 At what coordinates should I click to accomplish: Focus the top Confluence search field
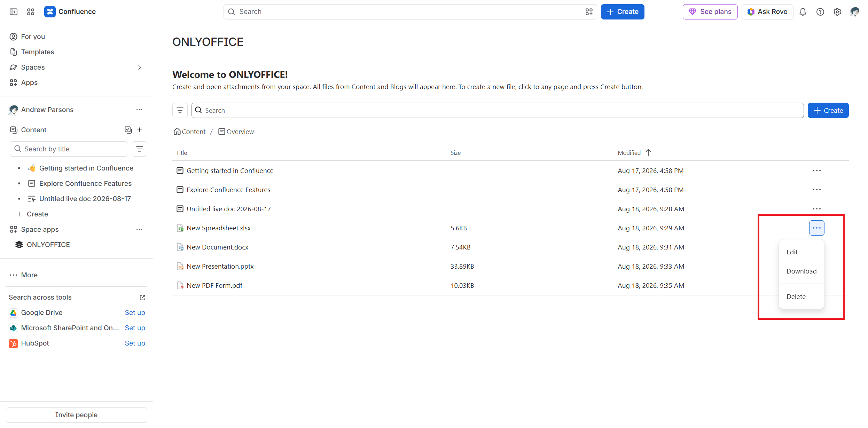click(x=410, y=12)
